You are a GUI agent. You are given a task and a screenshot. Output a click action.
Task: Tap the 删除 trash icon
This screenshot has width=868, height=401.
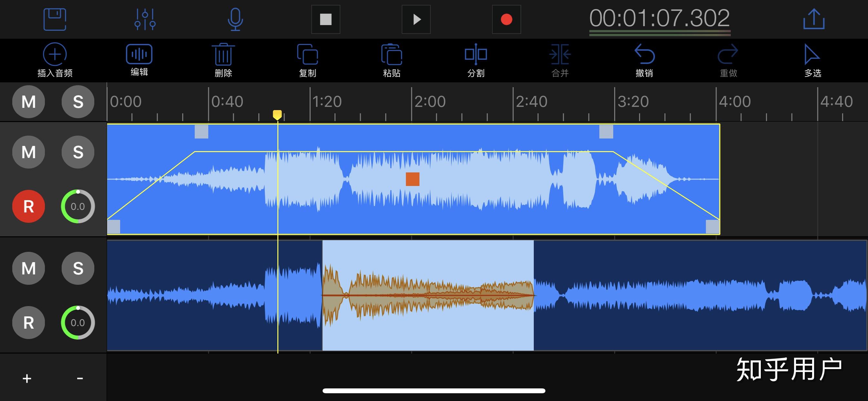pos(223,60)
